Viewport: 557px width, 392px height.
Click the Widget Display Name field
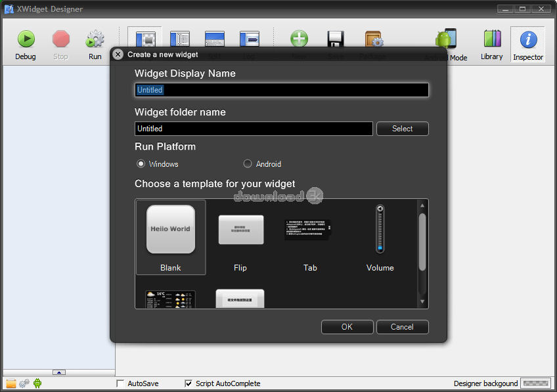pos(282,90)
